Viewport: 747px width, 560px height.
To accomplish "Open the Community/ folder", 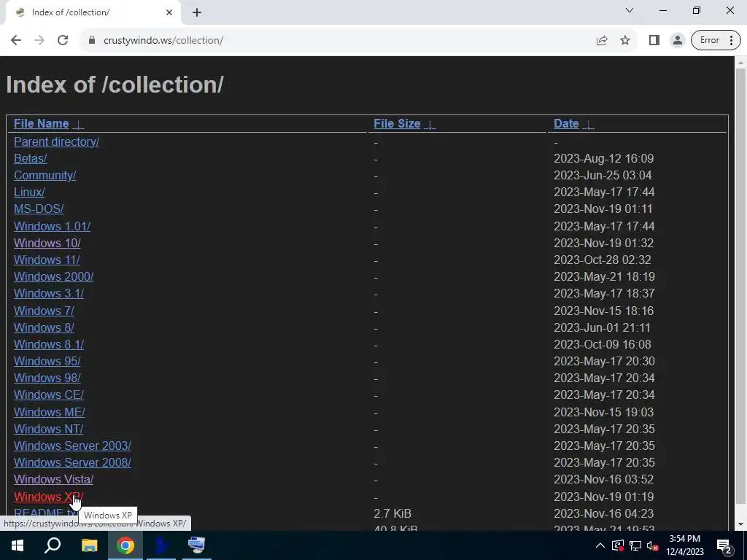I will [44, 175].
